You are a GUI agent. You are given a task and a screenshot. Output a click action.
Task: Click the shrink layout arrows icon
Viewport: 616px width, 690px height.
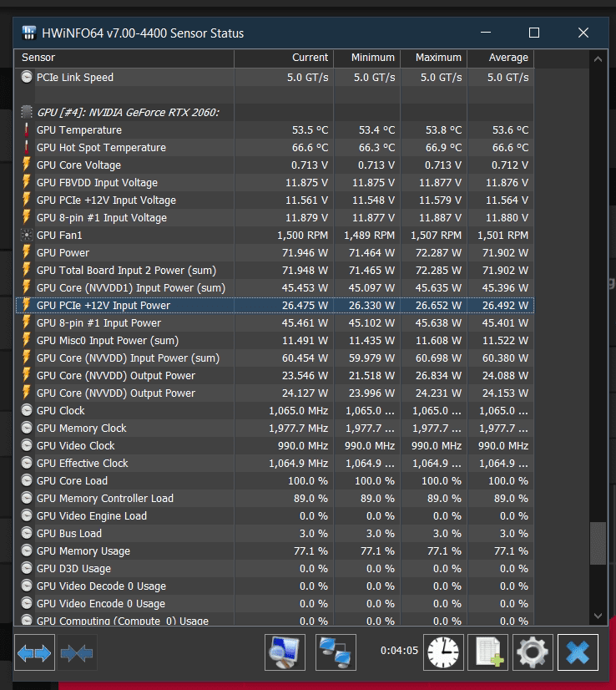[x=77, y=652]
